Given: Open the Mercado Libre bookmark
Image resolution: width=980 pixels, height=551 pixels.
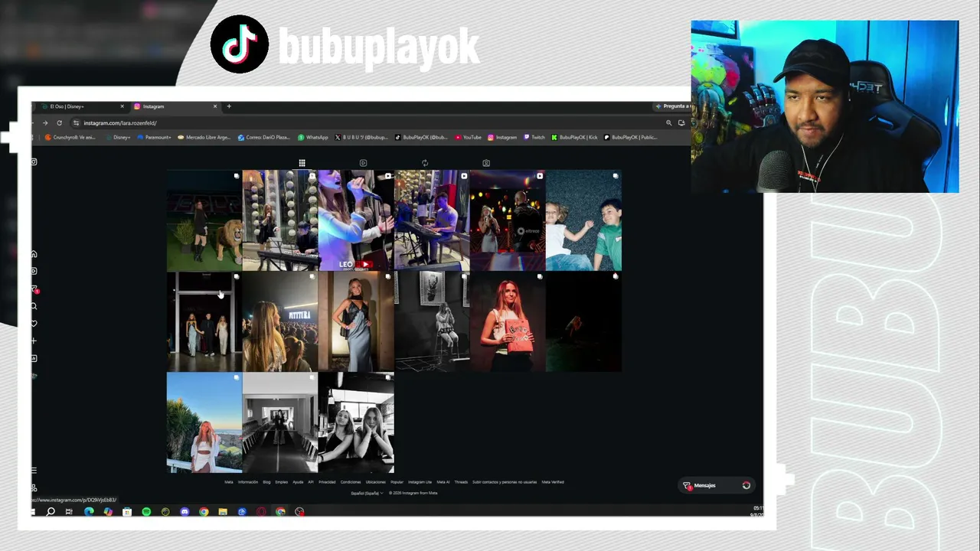Looking at the screenshot, I should [203, 138].
